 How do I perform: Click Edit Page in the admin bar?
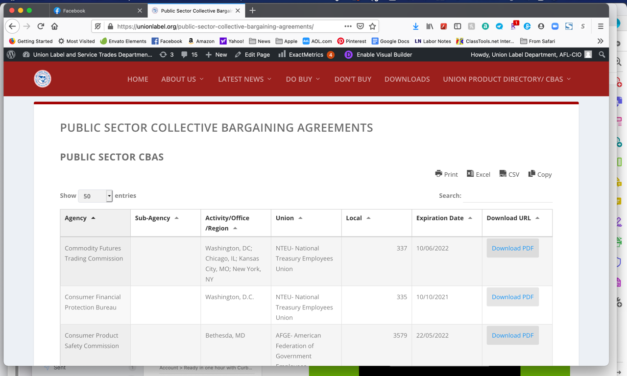[x=252, y=55]
